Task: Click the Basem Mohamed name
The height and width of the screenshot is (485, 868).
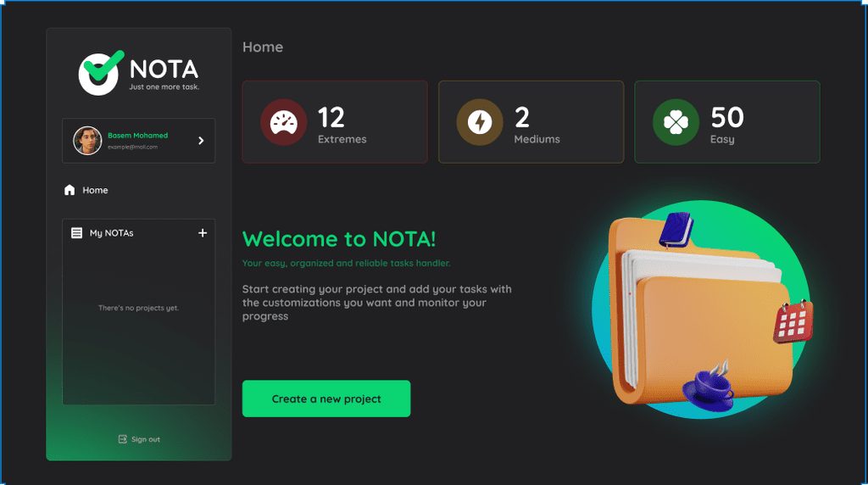Action: (138, 135)
